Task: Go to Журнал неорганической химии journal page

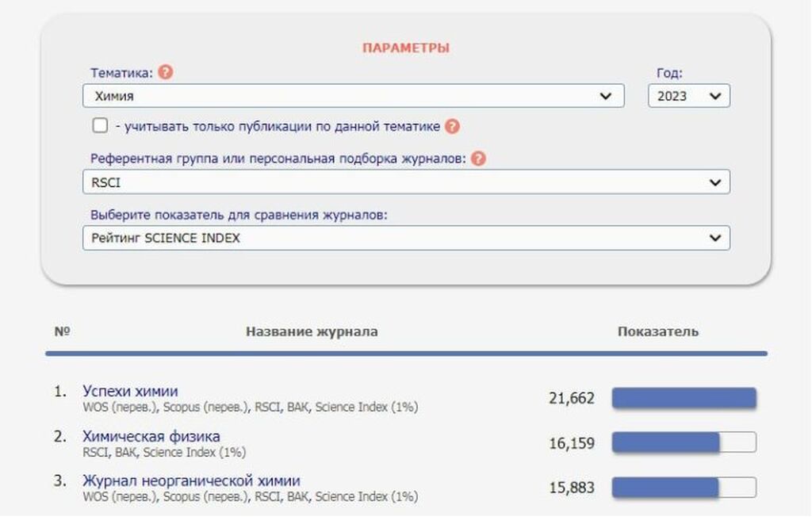Action: tap(191, 481)
